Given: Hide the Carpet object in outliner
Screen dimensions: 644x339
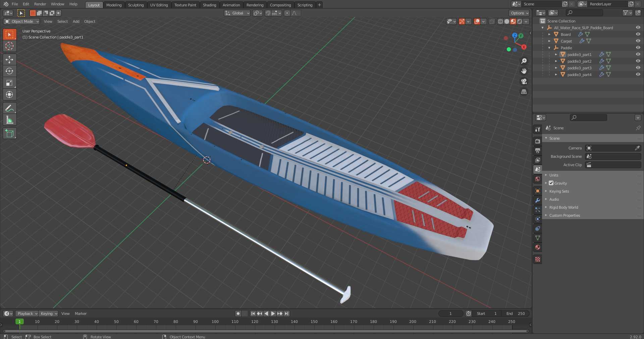Looking at the screenshot, I should point(638,41).
